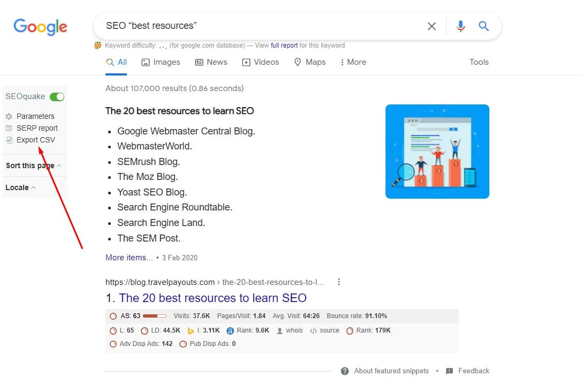Viewport: 582px width, 392px height.
Task: Click the Export CSV file icon
Action: (x=9, y=140)
